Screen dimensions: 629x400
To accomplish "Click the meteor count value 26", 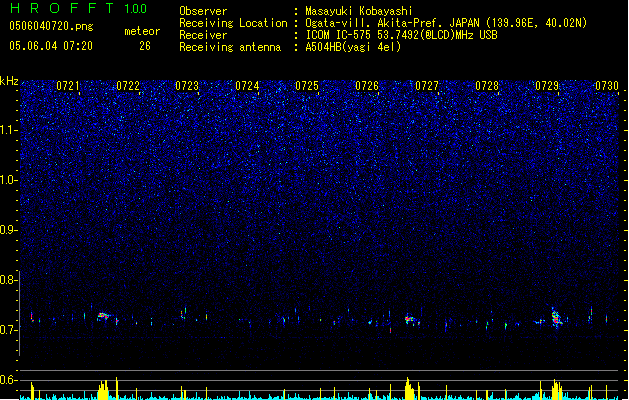I will tap(145, 46).
